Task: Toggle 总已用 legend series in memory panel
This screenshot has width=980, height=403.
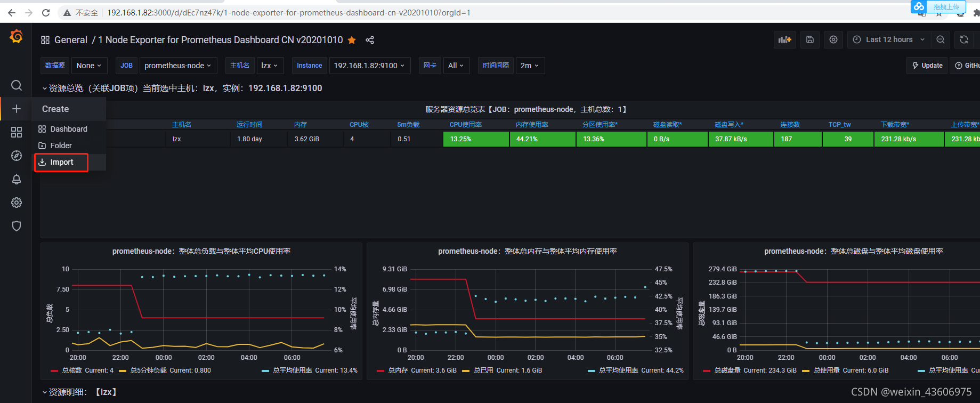Action: [x=483, y=370]
